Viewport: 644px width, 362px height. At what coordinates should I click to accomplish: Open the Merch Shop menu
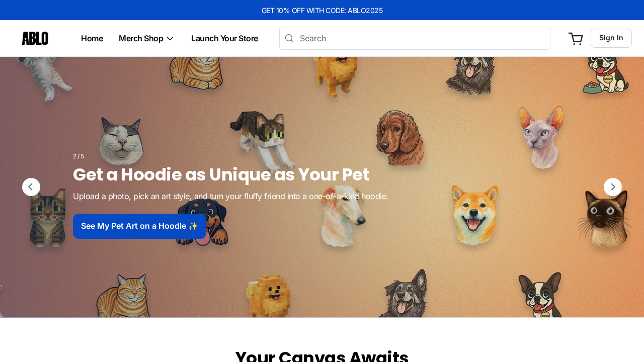[x=146, y=38]
